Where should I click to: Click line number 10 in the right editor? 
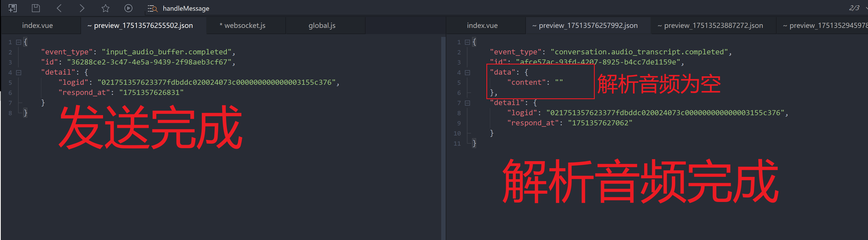[457, 134]
